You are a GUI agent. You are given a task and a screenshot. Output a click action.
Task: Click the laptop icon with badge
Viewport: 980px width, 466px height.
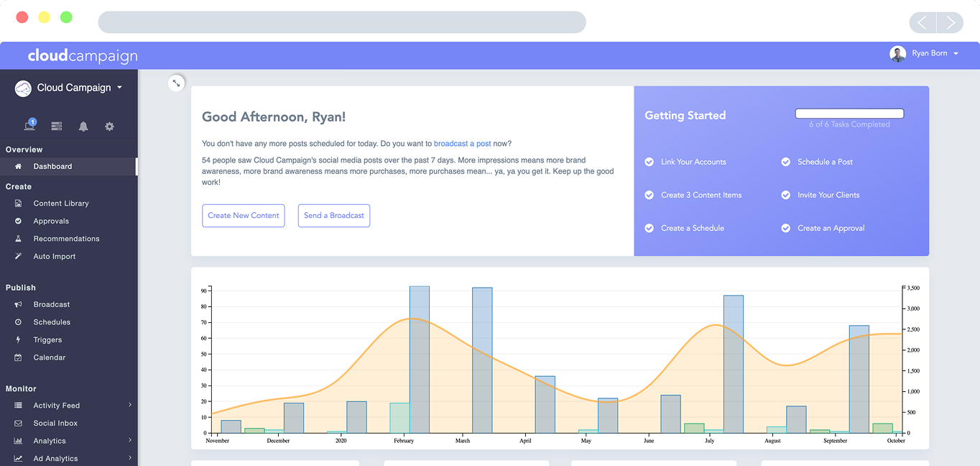coord(29,126)
